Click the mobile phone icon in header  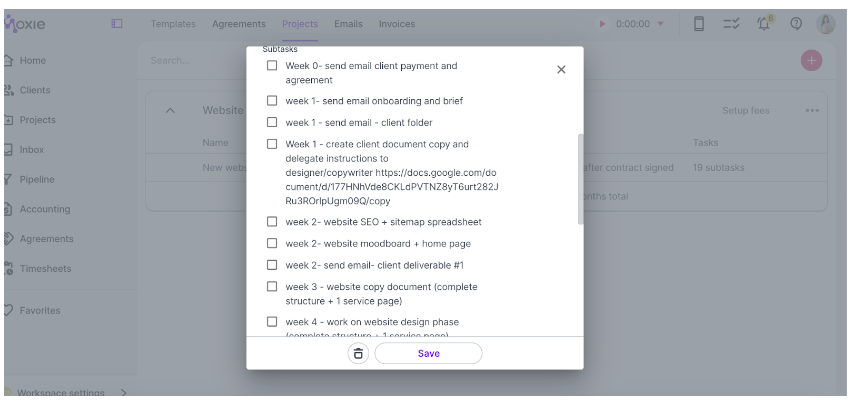click(x=699, y=24)
